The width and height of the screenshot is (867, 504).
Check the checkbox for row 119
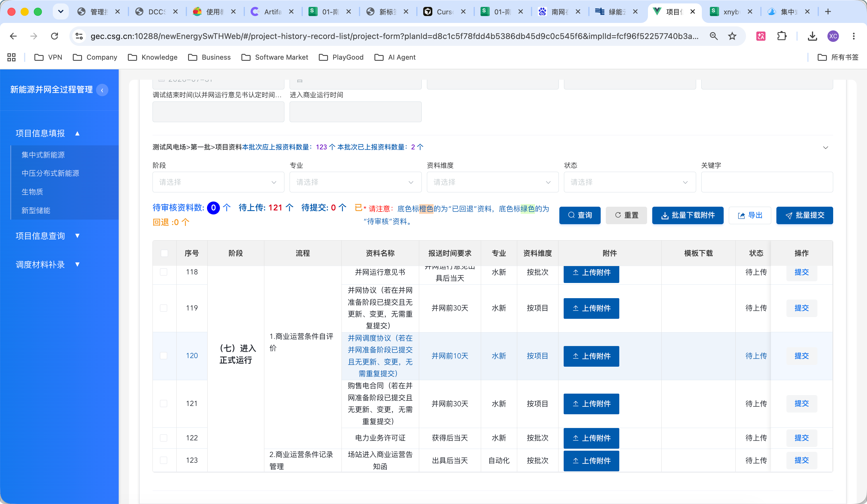click(164, 308)
